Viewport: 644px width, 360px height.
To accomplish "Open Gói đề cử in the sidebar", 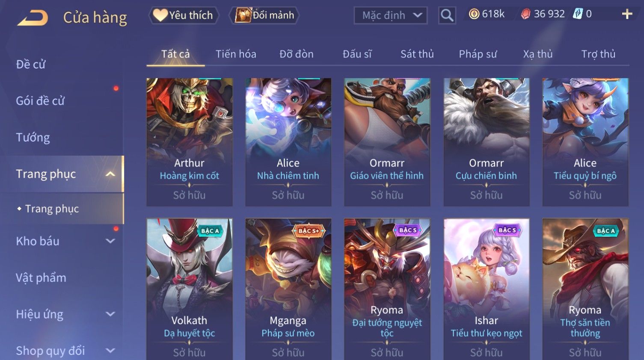I will coord(40,101).
